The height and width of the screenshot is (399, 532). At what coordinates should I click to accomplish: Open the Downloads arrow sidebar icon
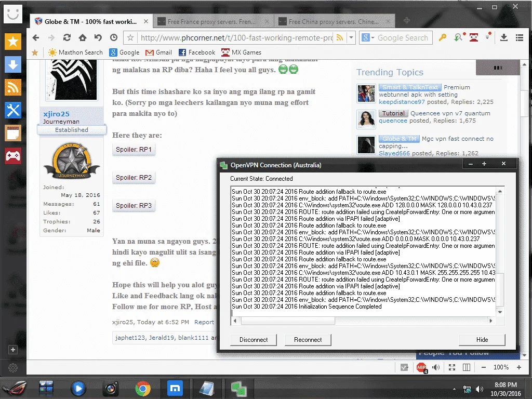click(x=13, y=64)
